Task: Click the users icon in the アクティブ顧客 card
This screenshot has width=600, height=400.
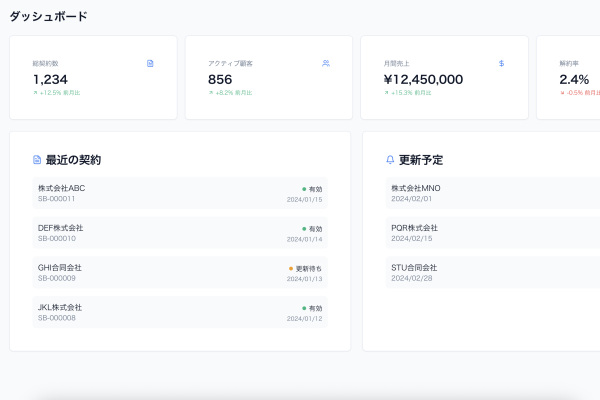Action: [326, 63]
